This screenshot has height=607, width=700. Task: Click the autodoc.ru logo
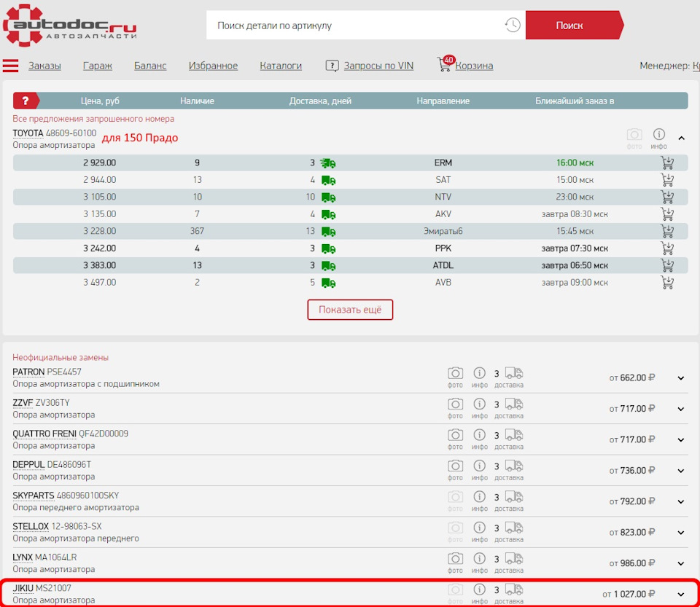click(x=69, y=26)
